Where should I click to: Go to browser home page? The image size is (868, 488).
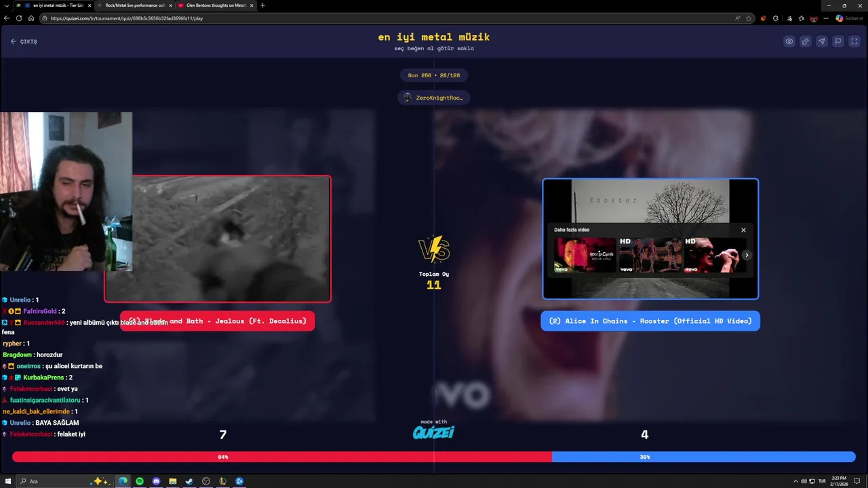click(x=31, y=18)
